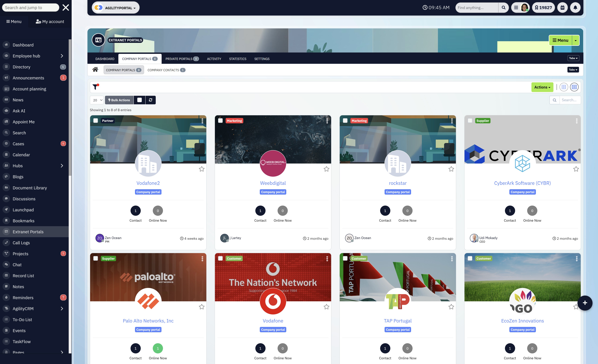Open the Statistics tab
This screenshot has height=364, width=598.
point(238,59)
